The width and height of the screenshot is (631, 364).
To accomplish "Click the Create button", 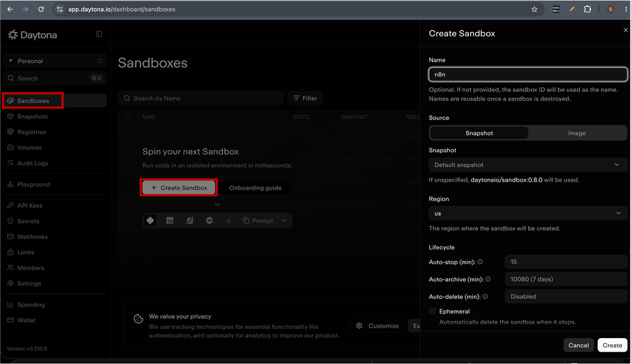I will click(x=612, y=346).
